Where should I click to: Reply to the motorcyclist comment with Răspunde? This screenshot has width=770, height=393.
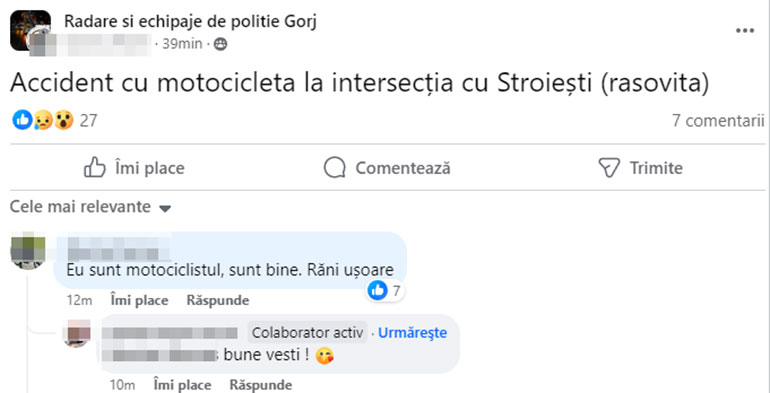point(218,300)
